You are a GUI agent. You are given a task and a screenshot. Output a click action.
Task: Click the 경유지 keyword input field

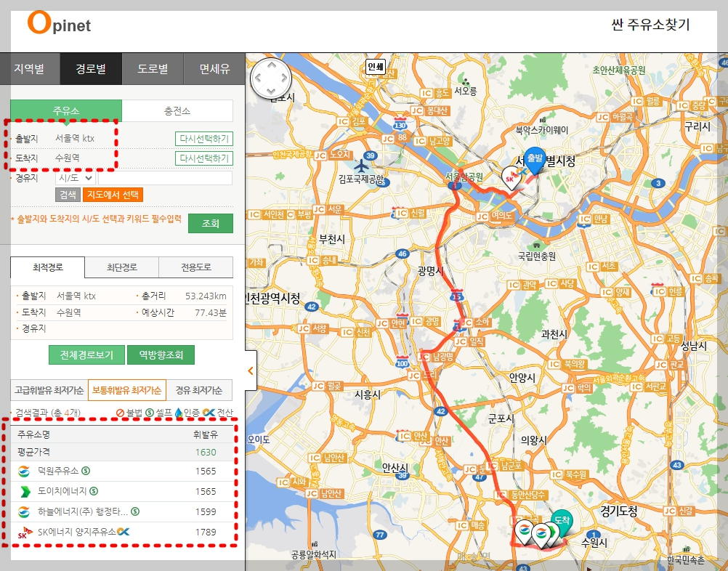pos(165,178)
